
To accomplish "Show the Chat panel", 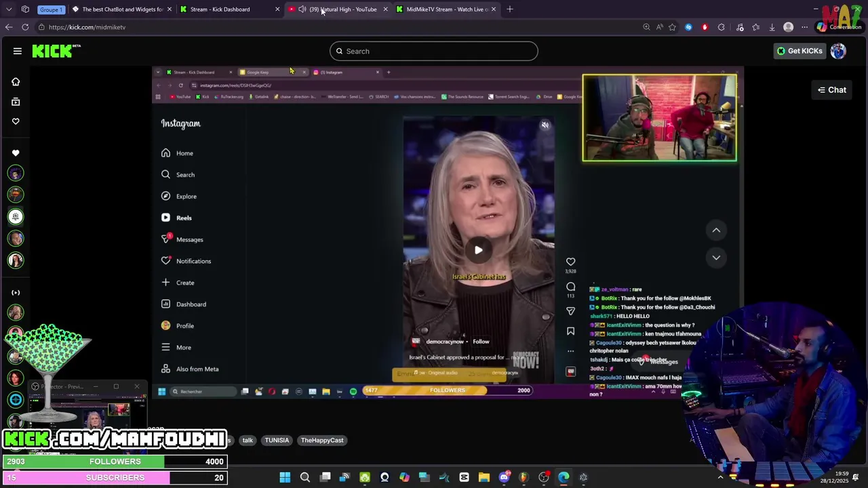I will (x=832, y=89).
